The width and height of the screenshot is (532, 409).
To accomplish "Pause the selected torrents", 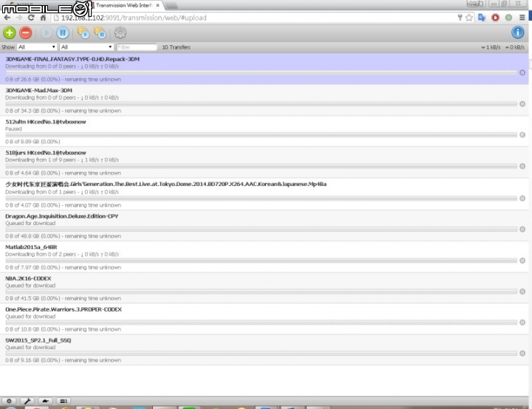I will (x=63, y=33).
